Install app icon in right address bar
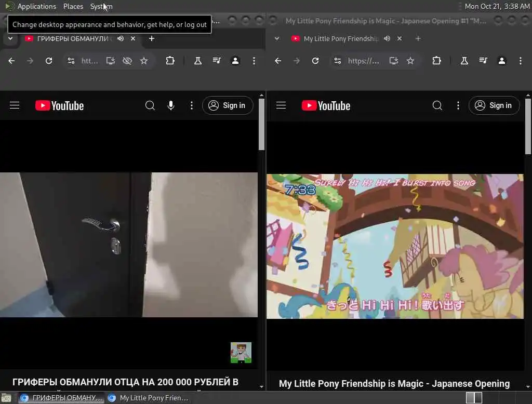Viewport: 532px width, 404px height. [394, 61]
